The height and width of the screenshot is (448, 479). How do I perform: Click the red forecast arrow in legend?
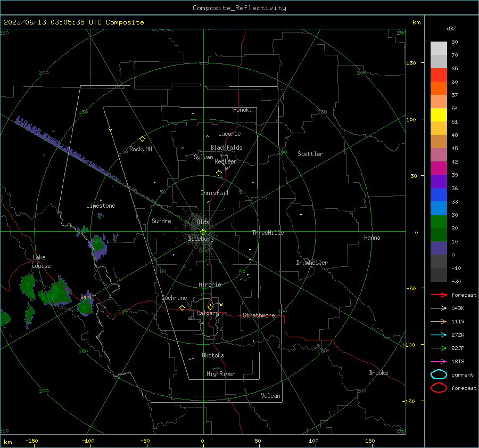[439, 295]
